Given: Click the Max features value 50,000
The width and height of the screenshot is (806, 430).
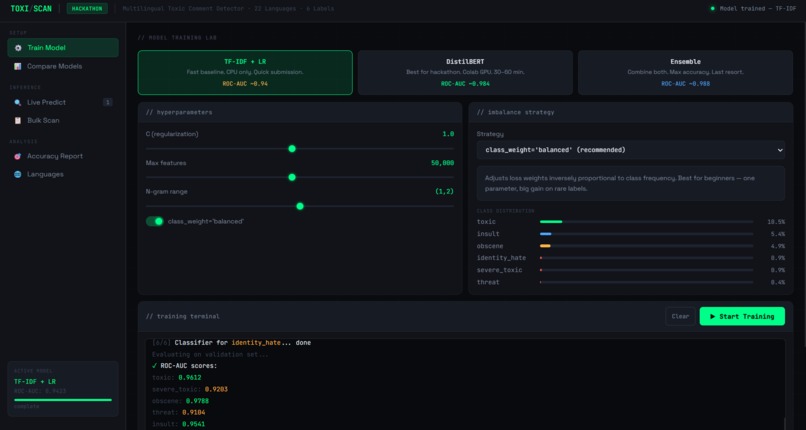Looking at the screenshot, I should (442, 163).
